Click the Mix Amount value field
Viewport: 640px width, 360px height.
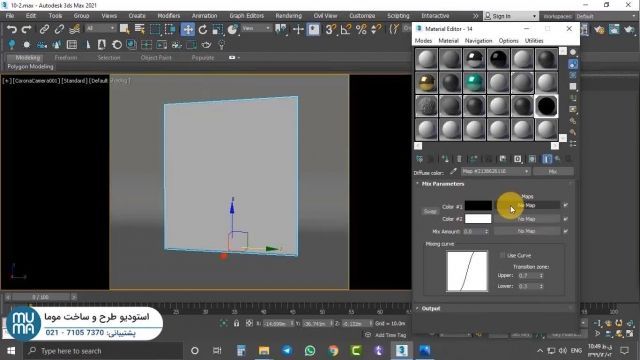click(473, 231)
